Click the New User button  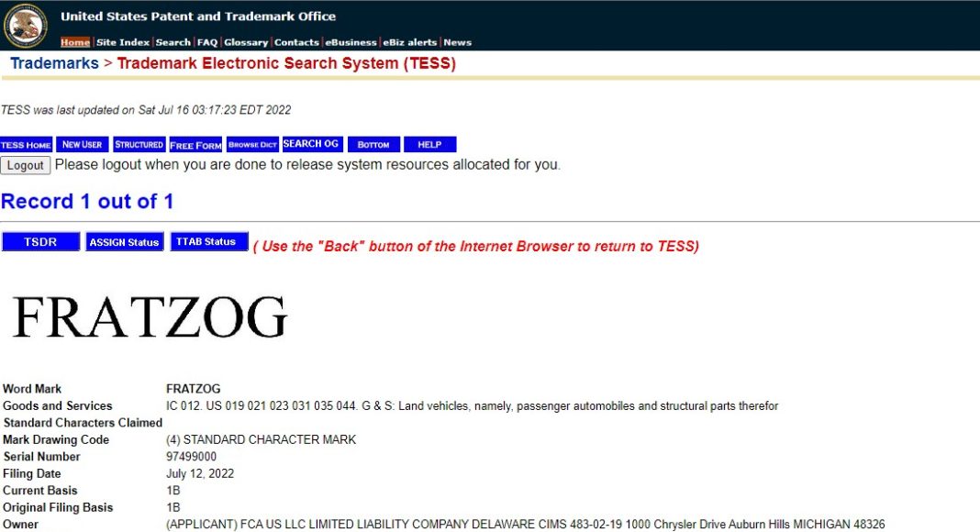click(83, 145)
